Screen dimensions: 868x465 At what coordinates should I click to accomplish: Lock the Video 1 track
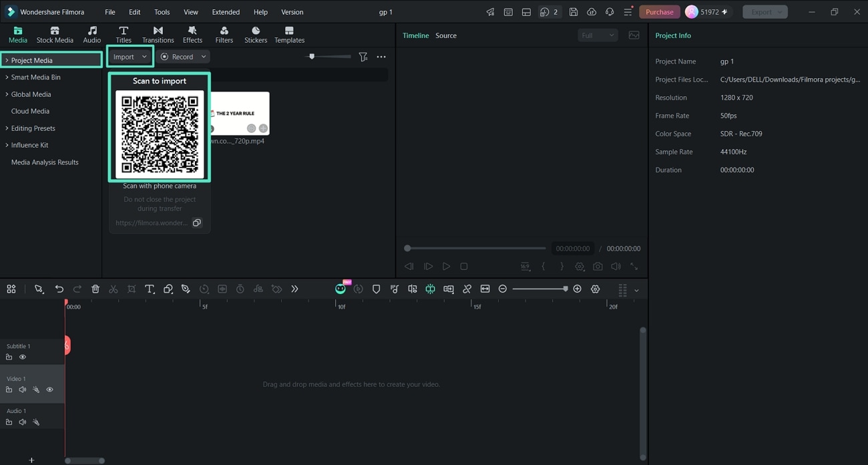pyautogui.click(x=9, y=390)
